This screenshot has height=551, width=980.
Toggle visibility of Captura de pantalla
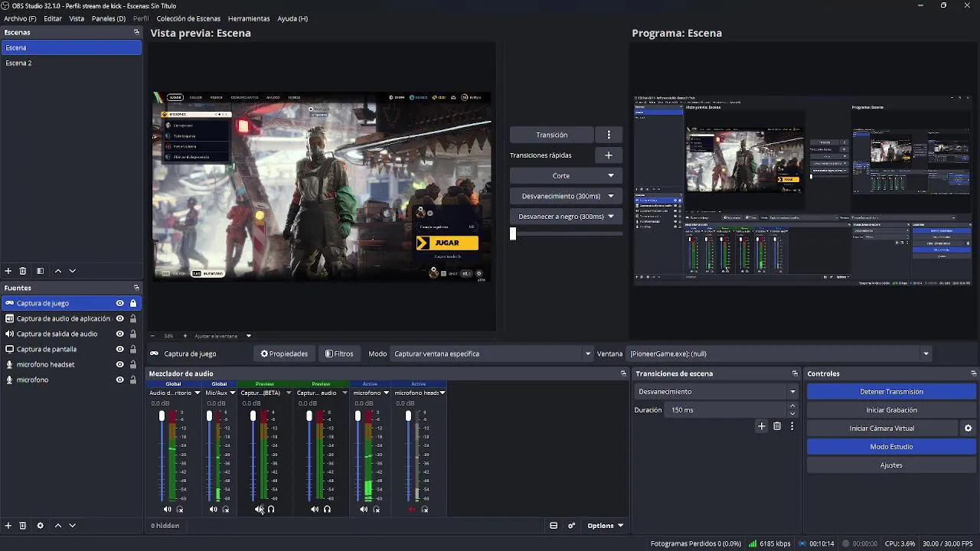pyautogui.click(x=119, y=349)
